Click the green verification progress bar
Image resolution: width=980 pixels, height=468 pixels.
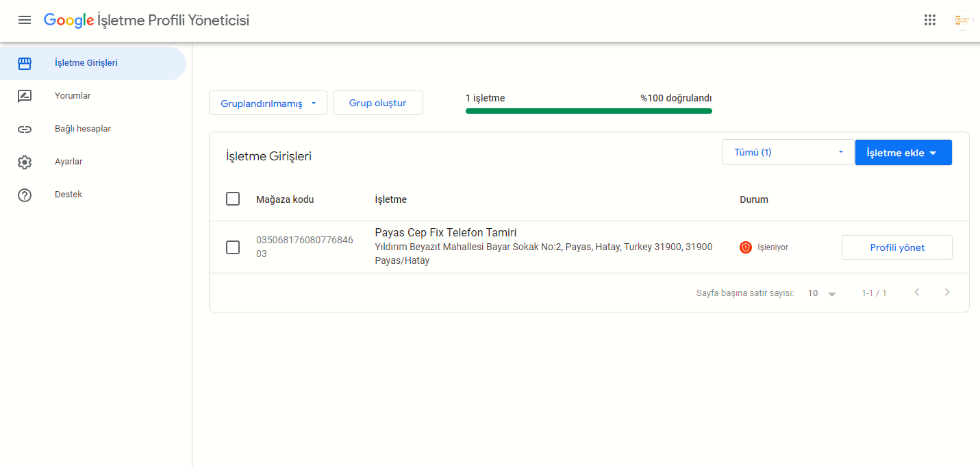point(589,110)
